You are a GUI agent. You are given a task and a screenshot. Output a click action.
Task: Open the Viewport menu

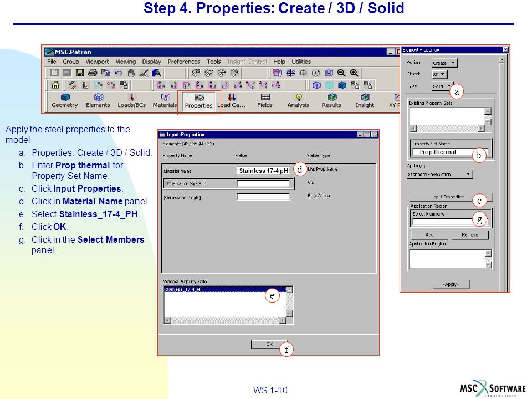click(x=97, y=62)
